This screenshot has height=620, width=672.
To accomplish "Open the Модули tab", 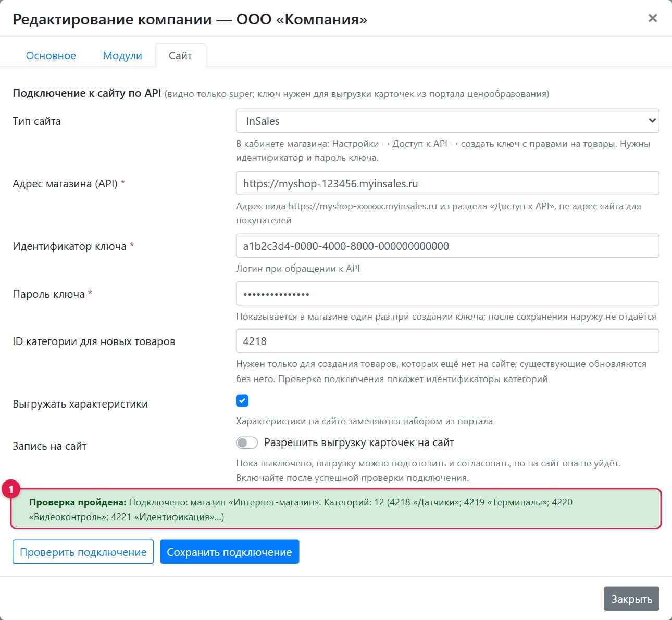I will pyautogui.click(x=122, y=56).
